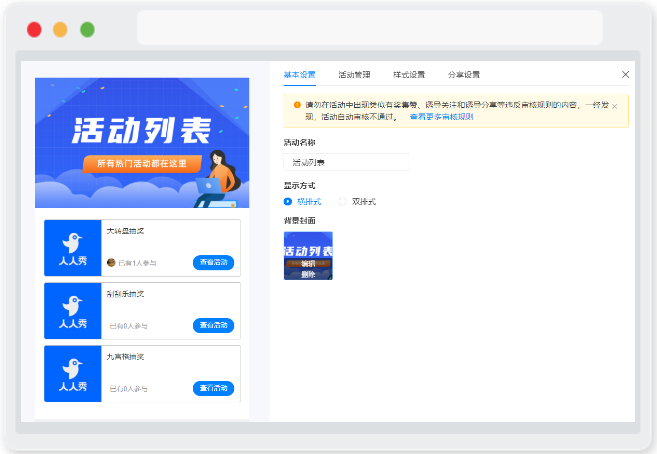657x454 pixels.
Task: Open the 分享设置 tab
Action: 463,75
